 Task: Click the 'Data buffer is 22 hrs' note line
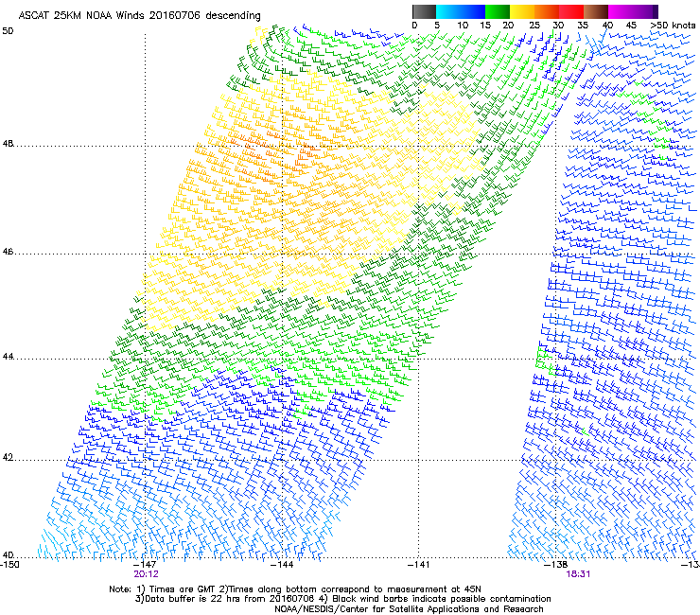(x=342, y=599)
